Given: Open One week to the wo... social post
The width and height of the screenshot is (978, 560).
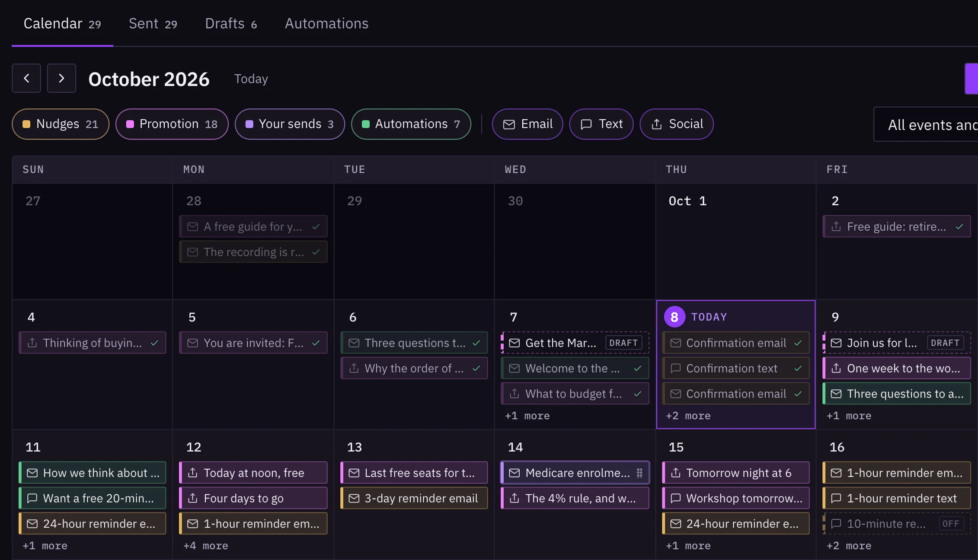Looking at the screenshot, I should click(897, 368).
